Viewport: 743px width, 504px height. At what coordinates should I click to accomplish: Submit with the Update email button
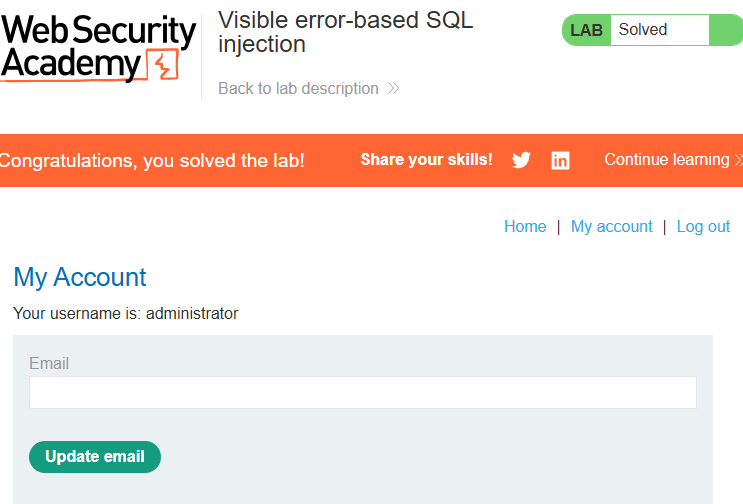pyautogui.click(x=95, y=457)
